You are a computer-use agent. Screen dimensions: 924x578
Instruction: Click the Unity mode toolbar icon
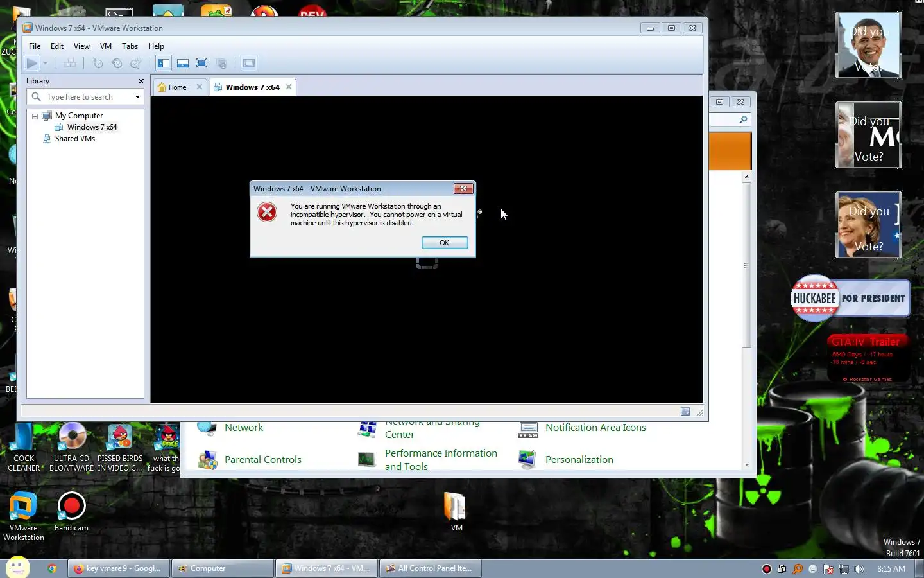pos(221,63)
